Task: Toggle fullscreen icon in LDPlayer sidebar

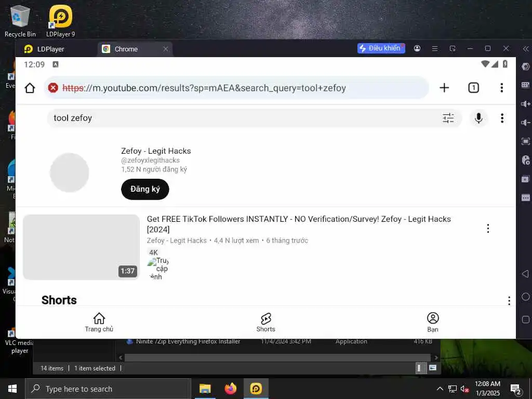Action: (x=526, y=141)
